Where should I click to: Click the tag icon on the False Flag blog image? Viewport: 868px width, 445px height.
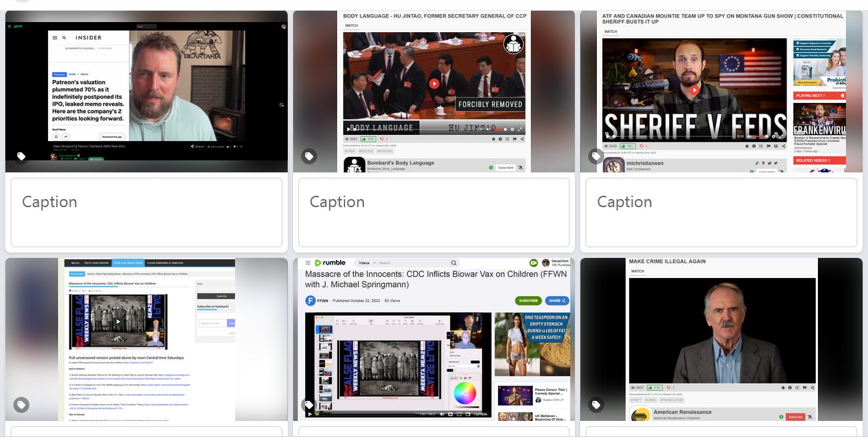21,405
